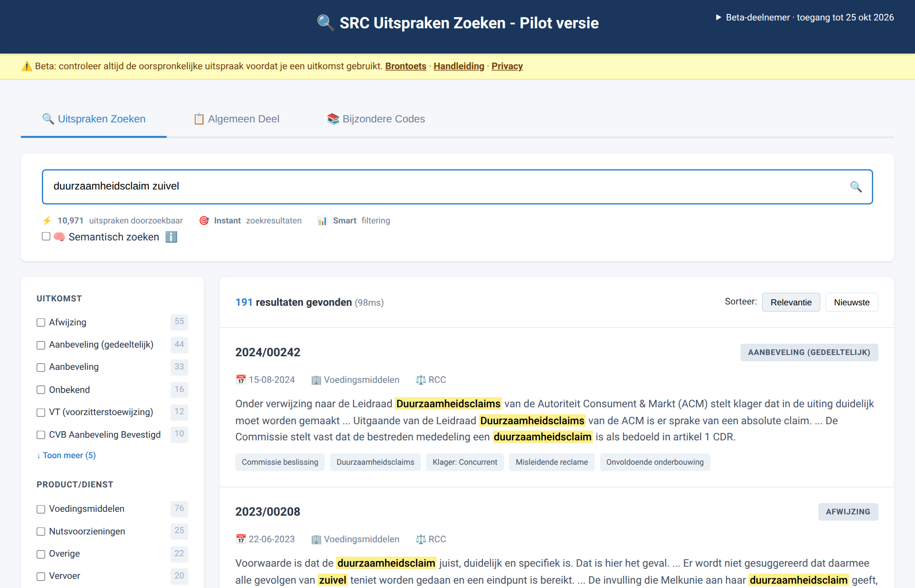Click the warning triangle icon in the beta banner
915x588 pixels.
click(x=27, y=66)
